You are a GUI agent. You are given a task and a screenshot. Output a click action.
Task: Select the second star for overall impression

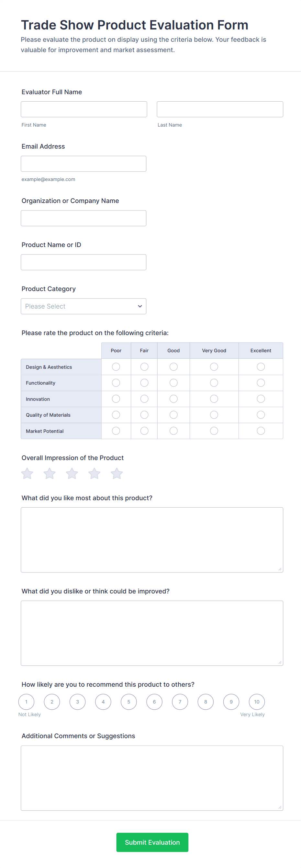(50, 473)
